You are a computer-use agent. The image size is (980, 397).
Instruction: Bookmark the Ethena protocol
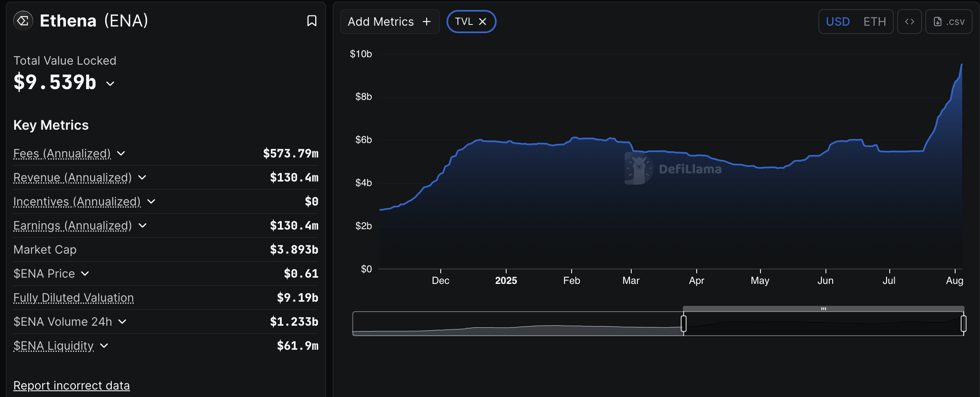[312, 21]
